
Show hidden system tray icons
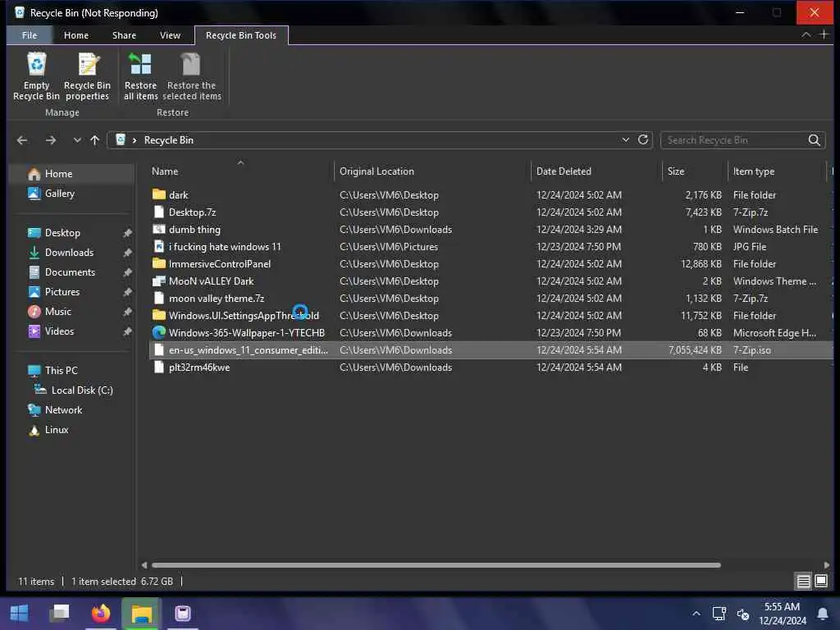(696, 614)
